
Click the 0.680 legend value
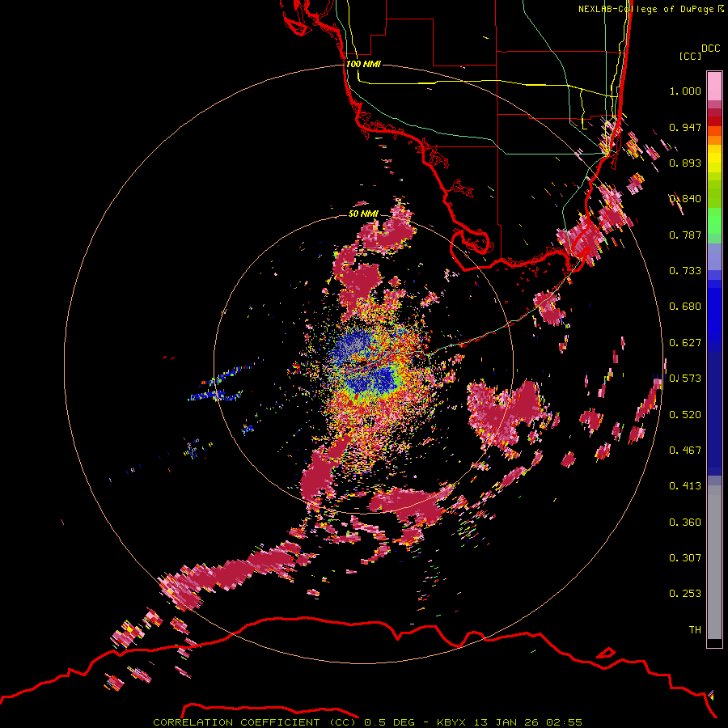point(685,307)
